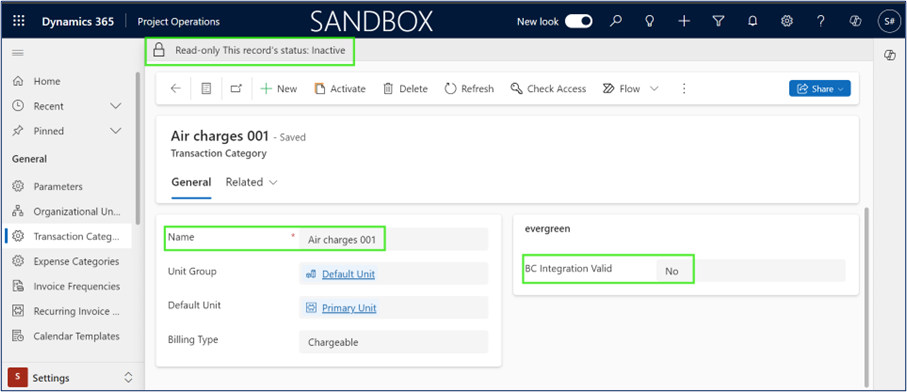This screenshot has width=907, height=392.
Task: Click the Activate button
Action: point(340,88)
